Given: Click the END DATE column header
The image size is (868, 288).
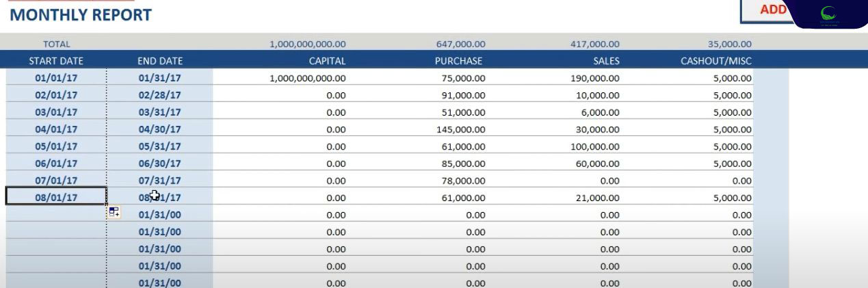Looking at the screenshot, I should coord(160,61).
